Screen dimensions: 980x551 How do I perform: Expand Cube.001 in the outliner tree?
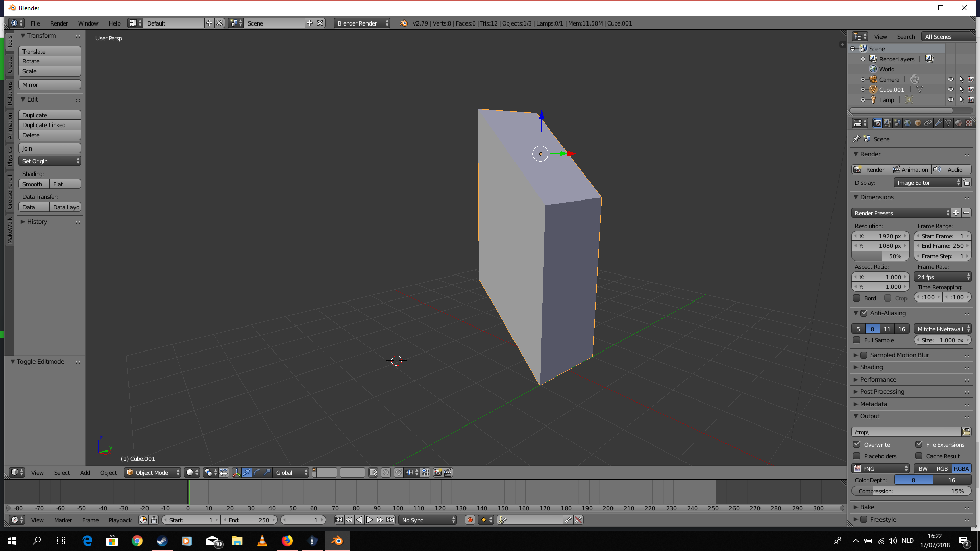point(863,89)
